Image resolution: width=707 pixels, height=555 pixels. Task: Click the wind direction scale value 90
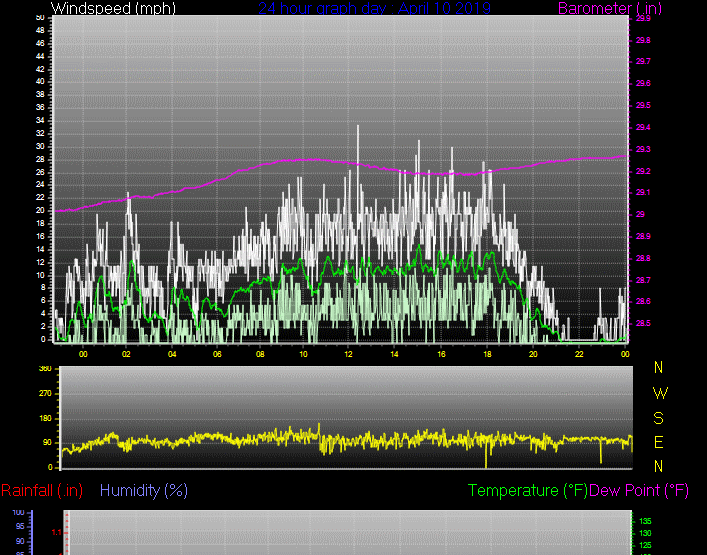(x=47, y=443)
